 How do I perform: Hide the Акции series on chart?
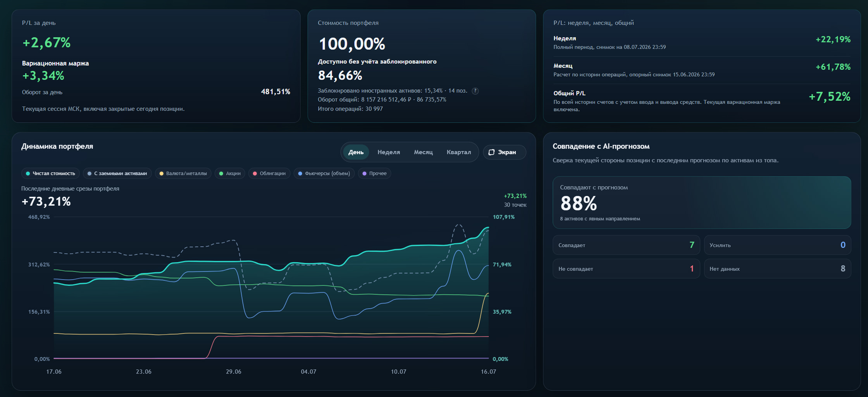230,174
